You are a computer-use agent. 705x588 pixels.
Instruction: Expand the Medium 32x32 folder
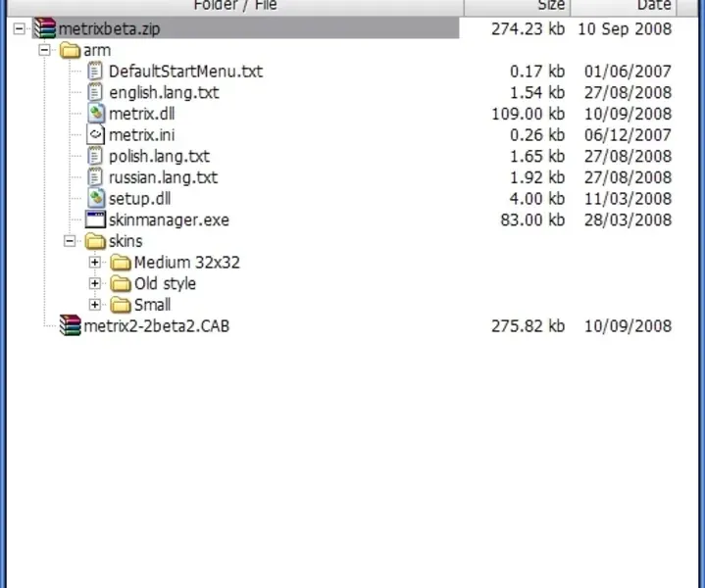coord(95,262)
